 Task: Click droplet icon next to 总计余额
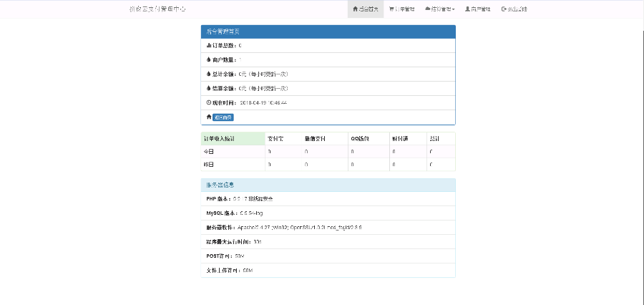pyautogui.click(x=209, y=74)
